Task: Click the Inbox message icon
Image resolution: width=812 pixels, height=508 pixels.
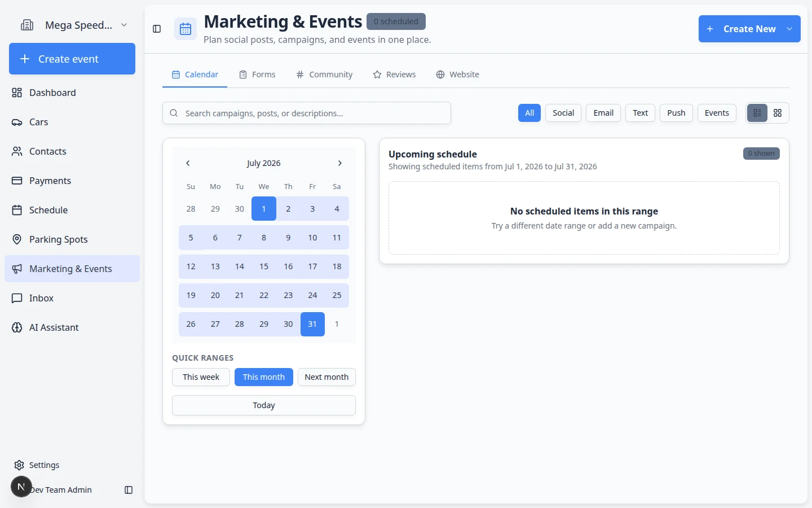Action: (17, 298)
